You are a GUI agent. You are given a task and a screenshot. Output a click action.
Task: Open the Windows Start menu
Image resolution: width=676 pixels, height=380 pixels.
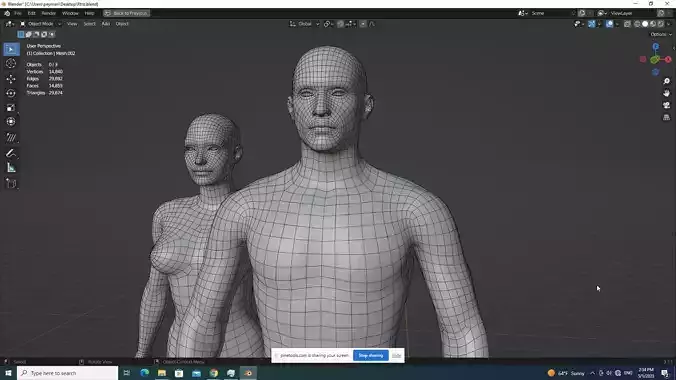[8, 373]
